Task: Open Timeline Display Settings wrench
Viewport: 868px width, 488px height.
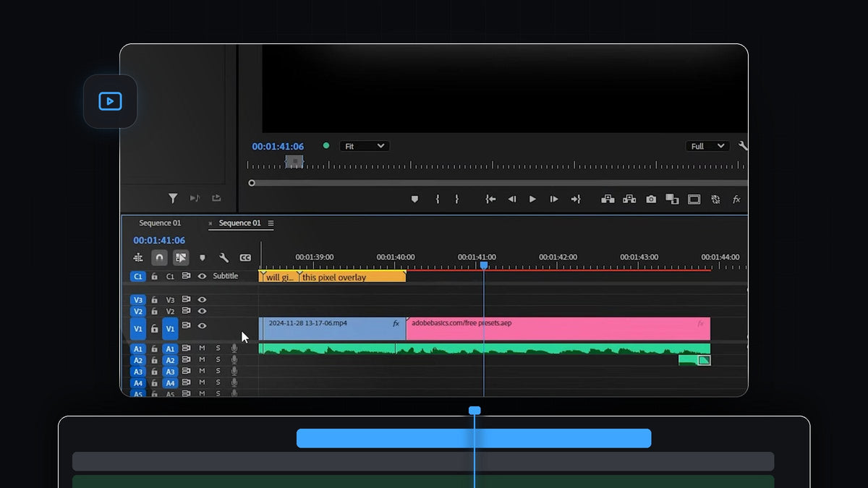Action: coord(224,257)
